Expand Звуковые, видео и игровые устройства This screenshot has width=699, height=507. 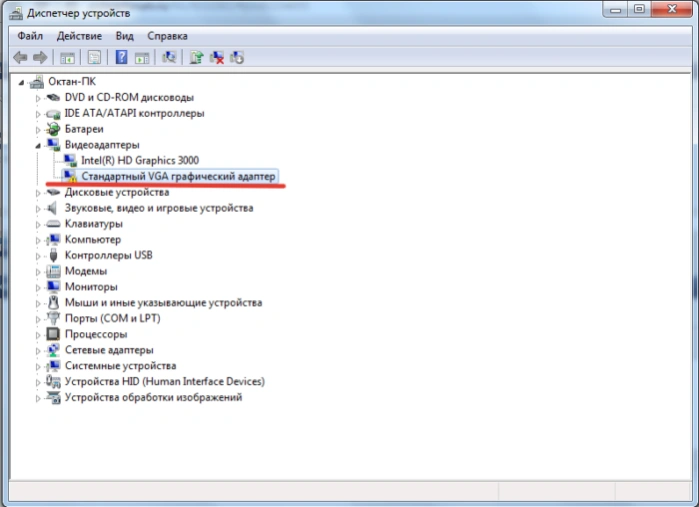(38, 209)
